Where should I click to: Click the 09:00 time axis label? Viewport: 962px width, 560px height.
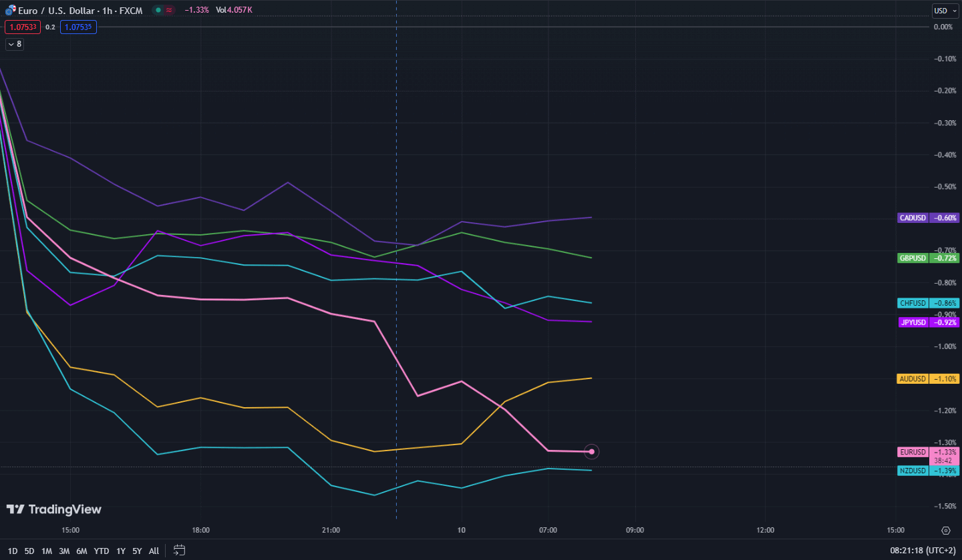[x=635, y=531]
